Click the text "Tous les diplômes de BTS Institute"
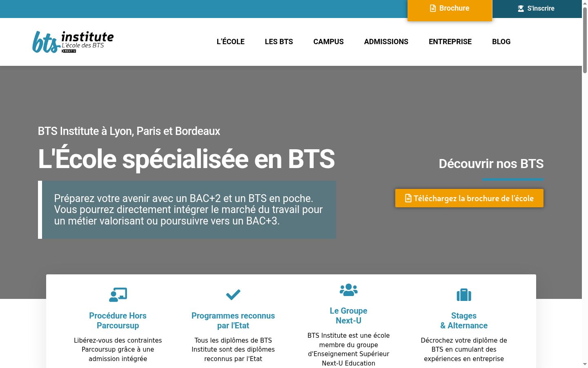This screenshot has width=588, height=368. (x=233, y=350)
